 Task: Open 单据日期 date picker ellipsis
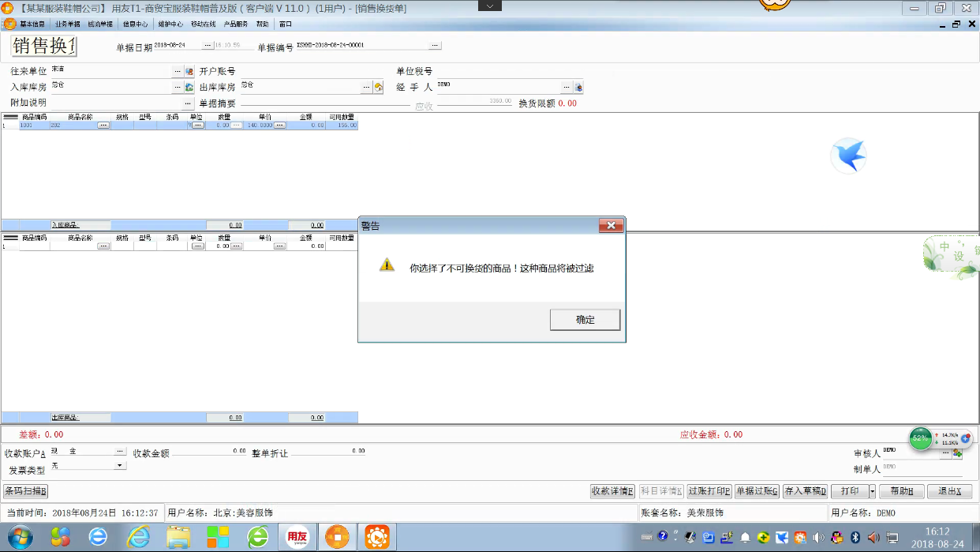208,46
